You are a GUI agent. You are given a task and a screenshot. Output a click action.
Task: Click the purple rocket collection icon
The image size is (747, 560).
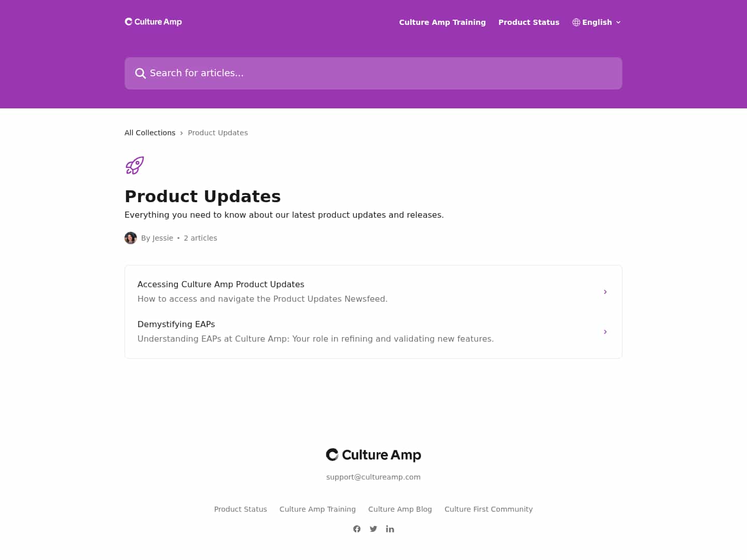point(135,165)
